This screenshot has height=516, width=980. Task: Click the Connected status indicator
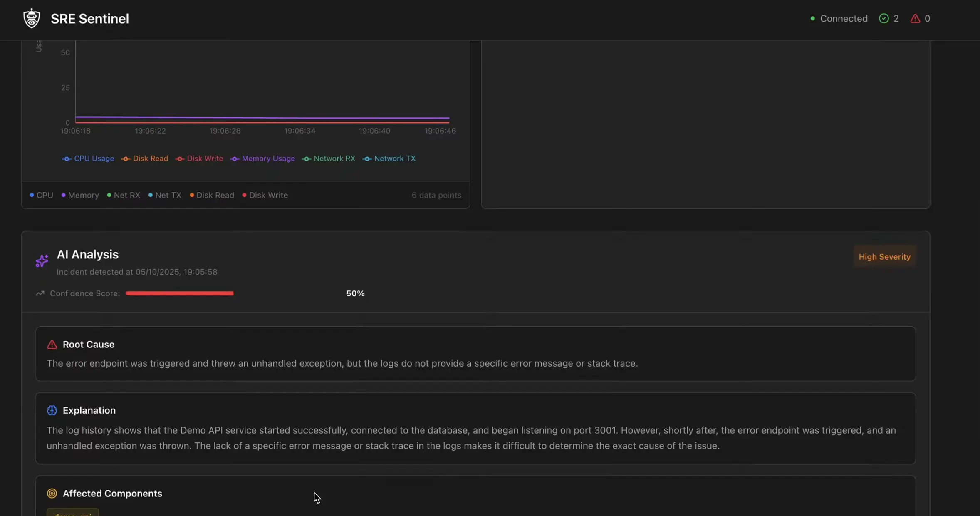(x=839, y=19)
